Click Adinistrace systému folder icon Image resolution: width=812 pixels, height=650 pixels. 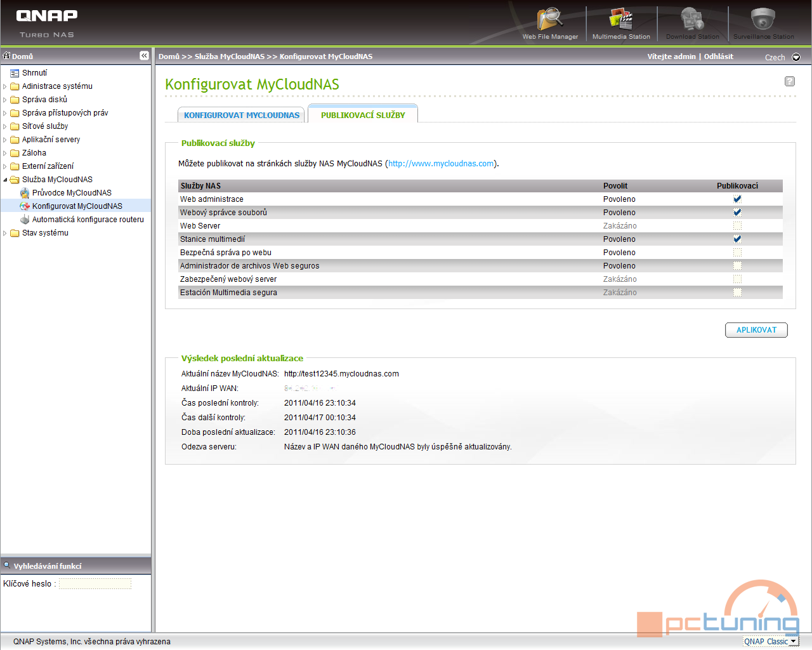point(15,86)
